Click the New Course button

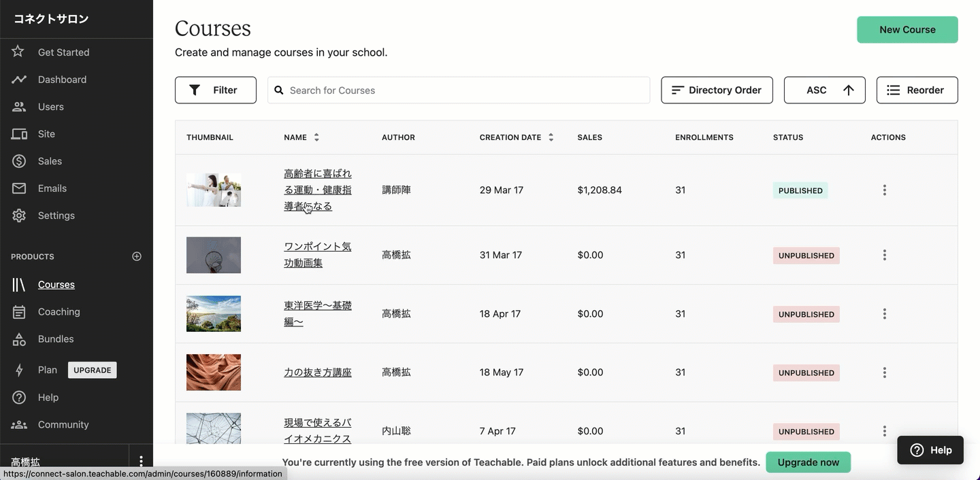[906, 30]
